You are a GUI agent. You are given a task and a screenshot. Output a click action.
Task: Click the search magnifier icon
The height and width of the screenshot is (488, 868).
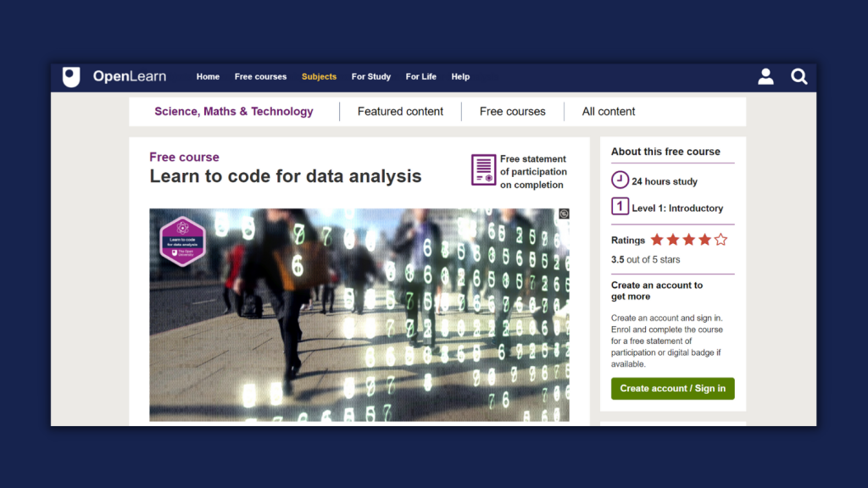[798, 77]
